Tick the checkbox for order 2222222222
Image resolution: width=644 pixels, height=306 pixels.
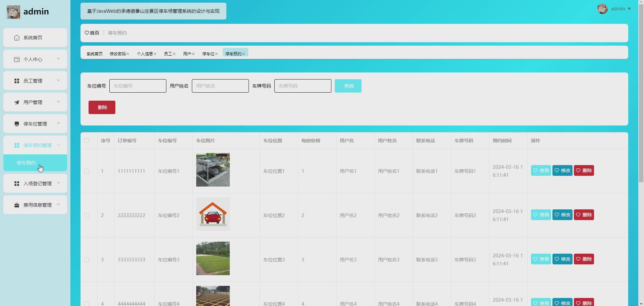point(87,215)
